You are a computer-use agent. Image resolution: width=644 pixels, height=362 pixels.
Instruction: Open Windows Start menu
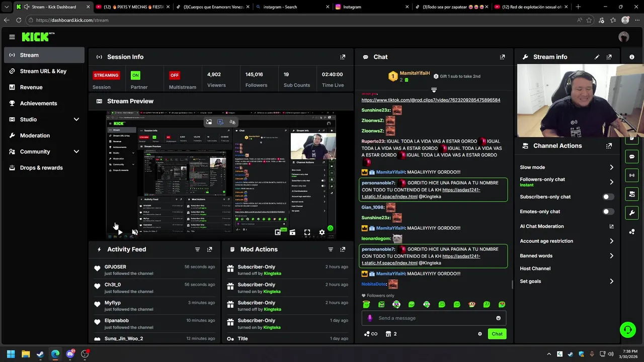11,354
